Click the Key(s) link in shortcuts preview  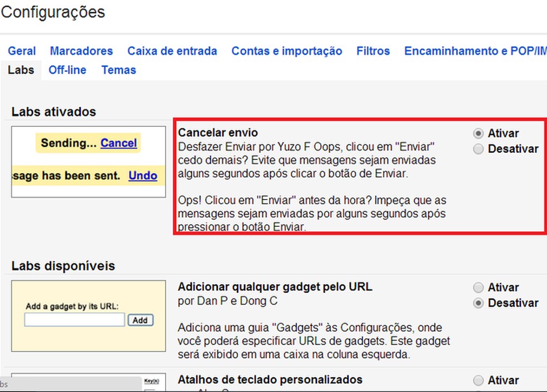(x=152, y=382)
